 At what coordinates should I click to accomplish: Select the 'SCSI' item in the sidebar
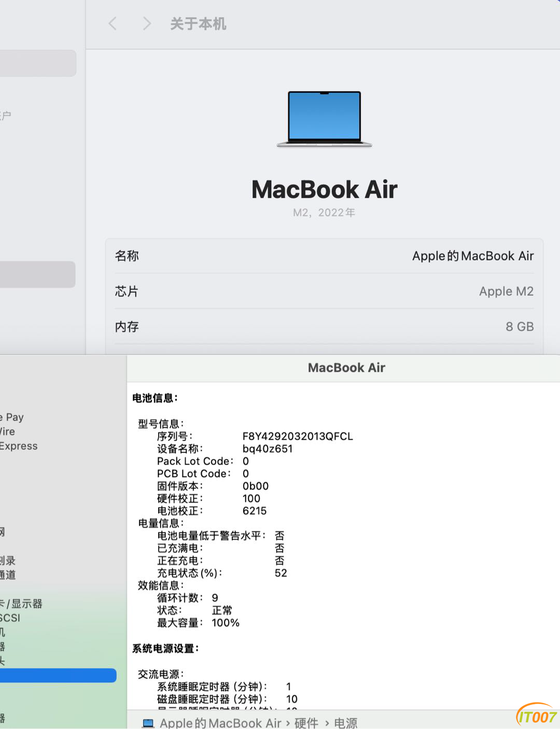click(10, 618)
